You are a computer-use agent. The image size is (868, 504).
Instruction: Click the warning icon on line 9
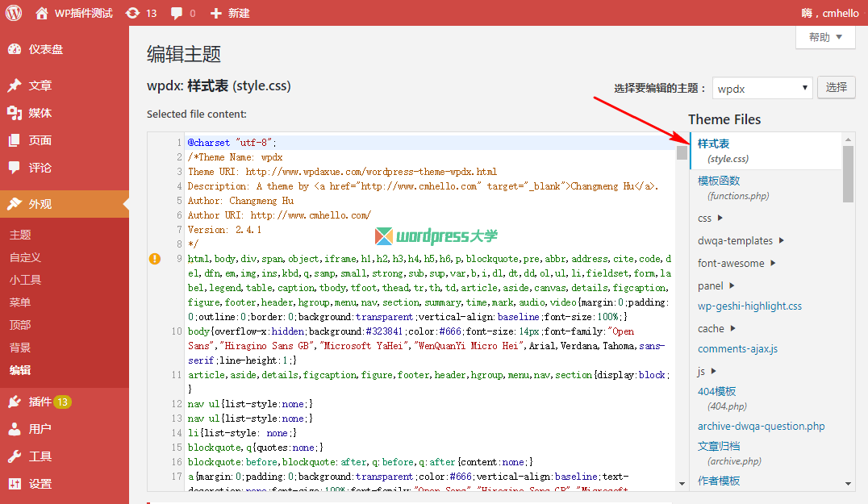155,258
